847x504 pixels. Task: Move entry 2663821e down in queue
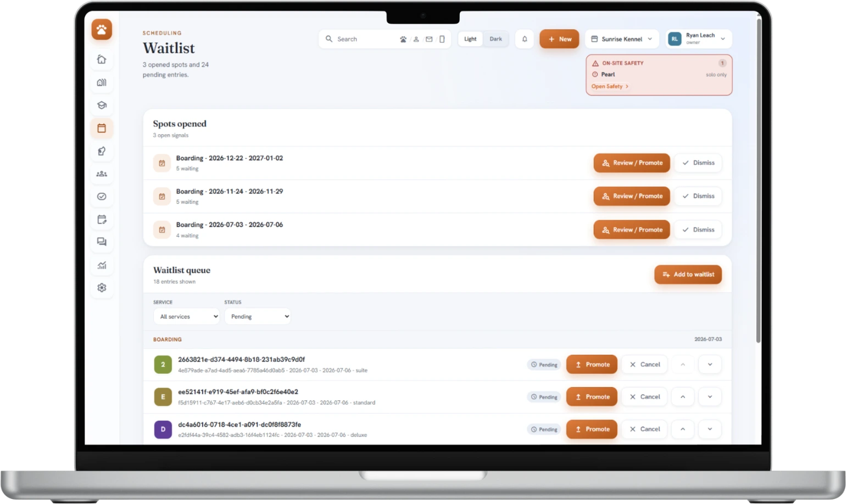tap(710, 365)
